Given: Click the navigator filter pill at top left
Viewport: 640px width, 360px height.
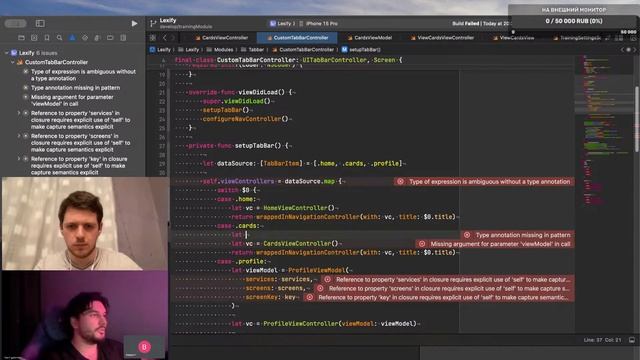Looking at the screenshot, I should 16,23.
